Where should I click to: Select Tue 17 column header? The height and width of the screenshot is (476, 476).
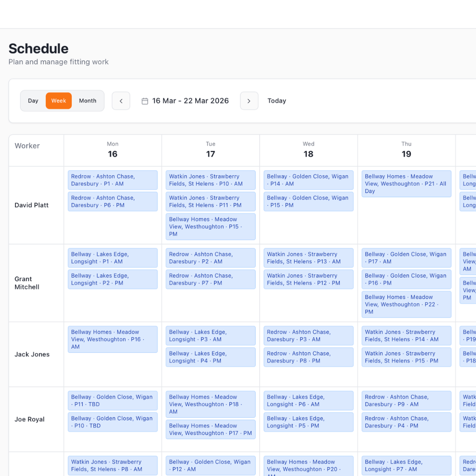click(211, 150)
